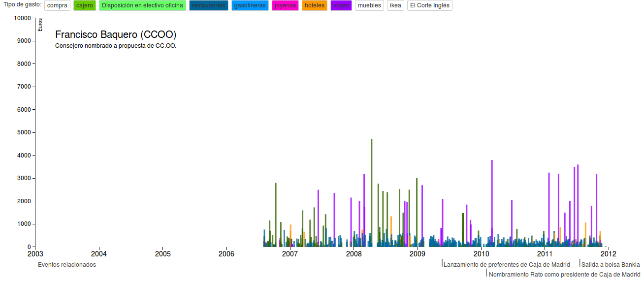Toggle the purple 'viajes' filter
644x281 pixels.
[x=341, y=6]
